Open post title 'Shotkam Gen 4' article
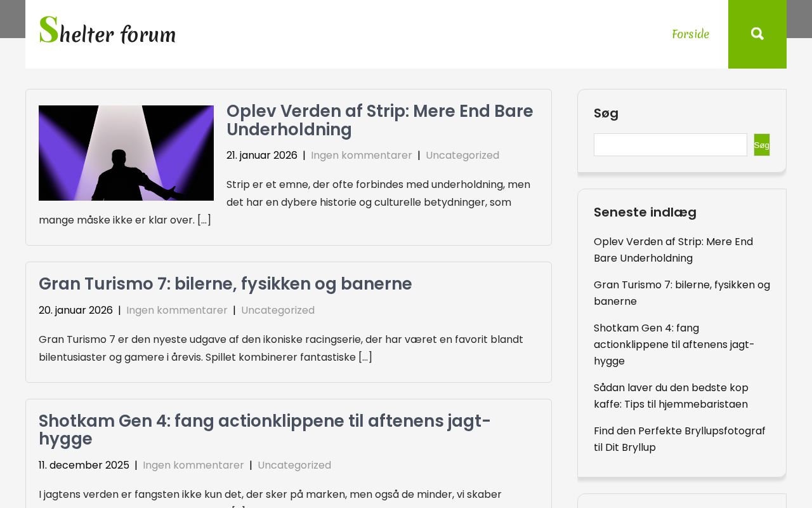 (x=265, y=430)
